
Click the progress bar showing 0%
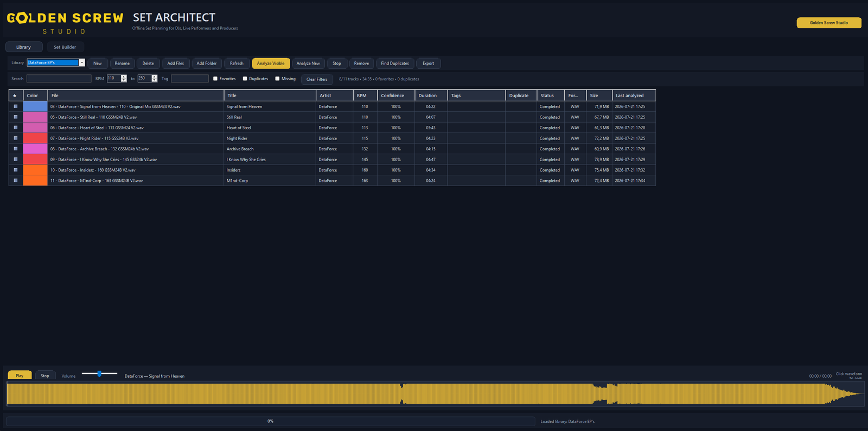[270, 421]
